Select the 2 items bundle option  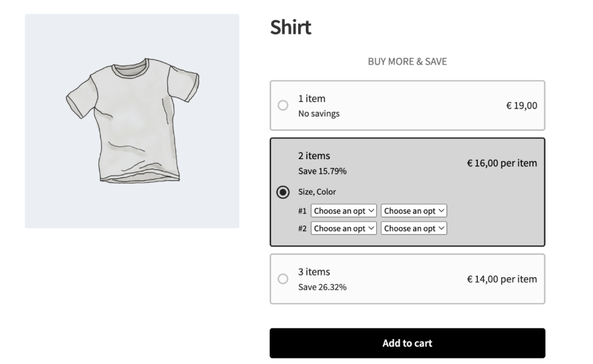point(283,192)
